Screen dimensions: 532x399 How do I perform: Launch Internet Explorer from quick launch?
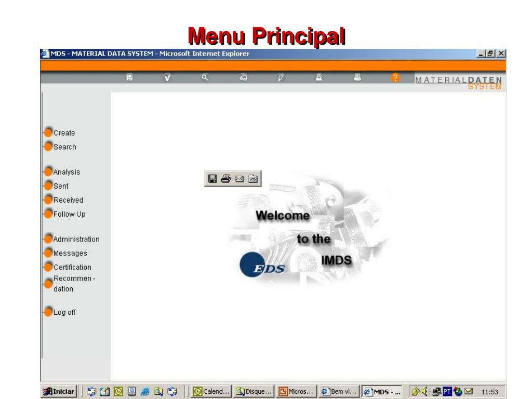pyautogui.click(x=145, y=392)
